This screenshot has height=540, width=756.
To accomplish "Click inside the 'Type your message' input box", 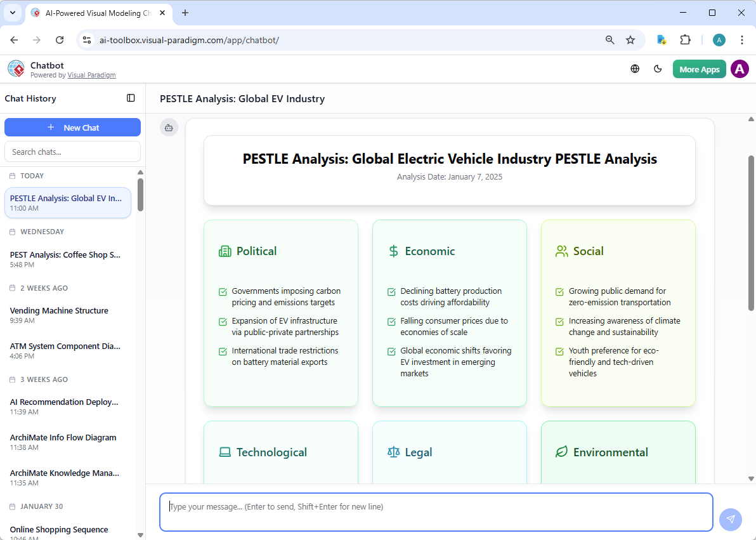I will [436, 511].
